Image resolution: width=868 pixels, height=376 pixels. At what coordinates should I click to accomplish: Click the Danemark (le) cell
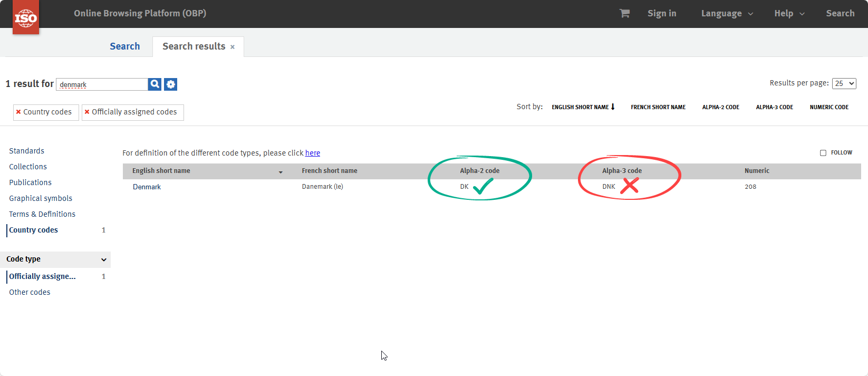tap(322, 187)
